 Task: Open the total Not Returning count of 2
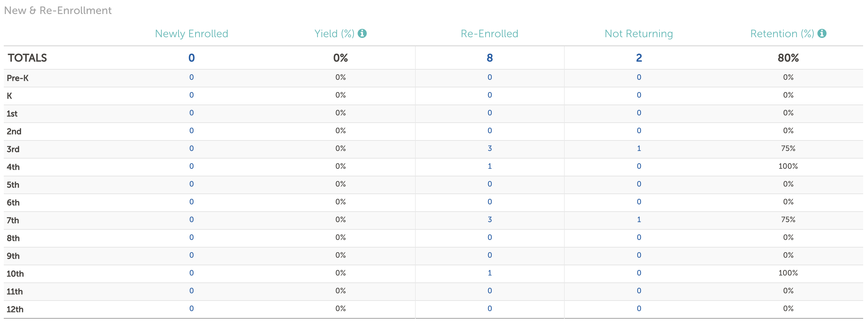coord(639,58)
